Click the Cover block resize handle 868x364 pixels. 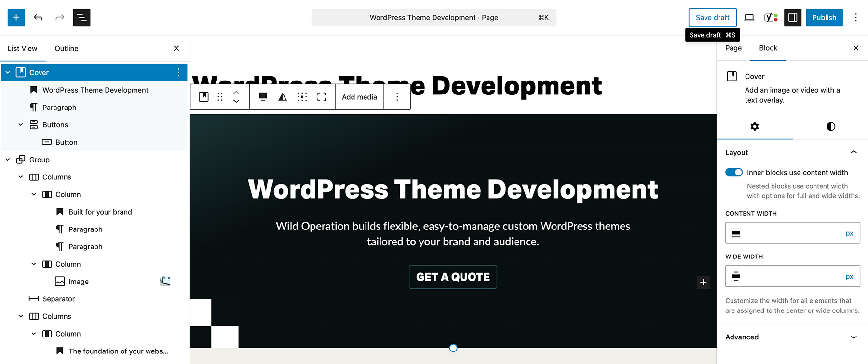click(x=453, y=348)
